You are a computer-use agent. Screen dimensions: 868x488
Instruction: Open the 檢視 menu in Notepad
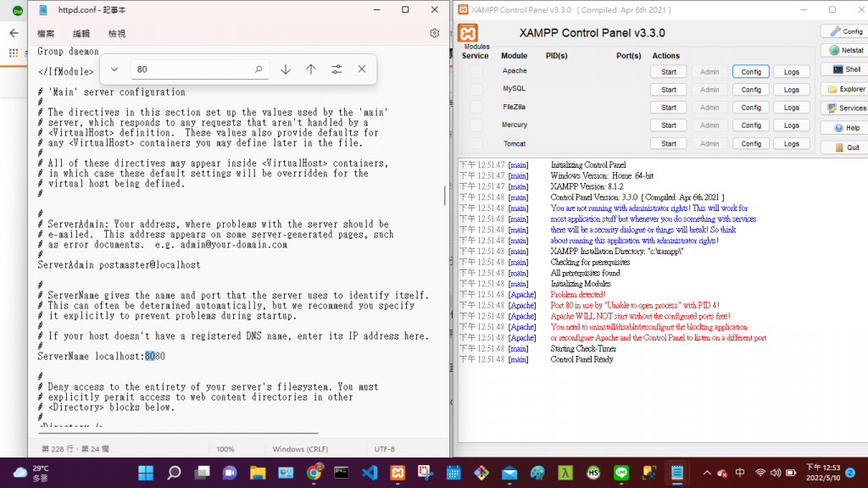117,34
